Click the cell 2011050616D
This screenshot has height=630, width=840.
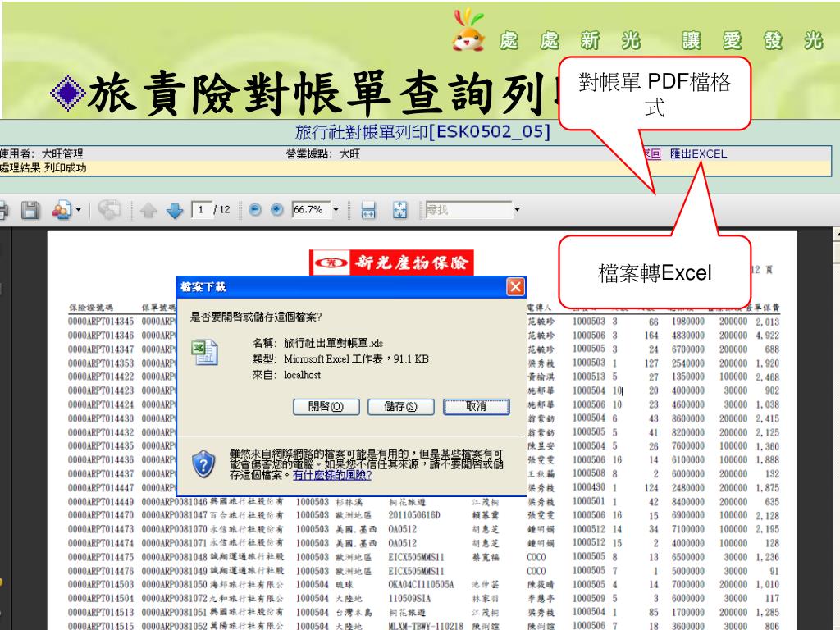[x=414, y=515]
